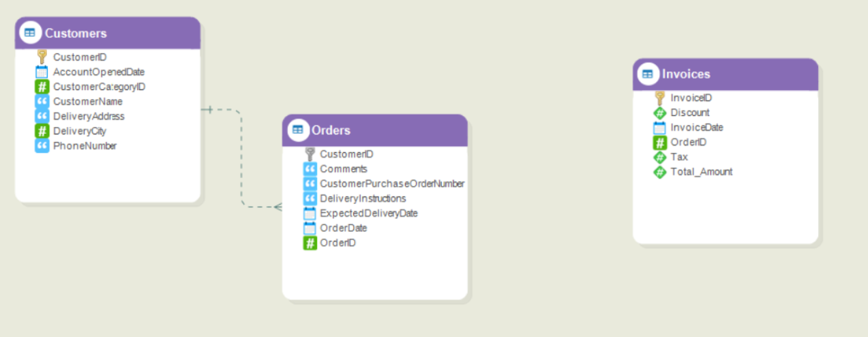Select the PhoneNumber field
This screenshot has width=868, height=337.
tap(85, 146)
